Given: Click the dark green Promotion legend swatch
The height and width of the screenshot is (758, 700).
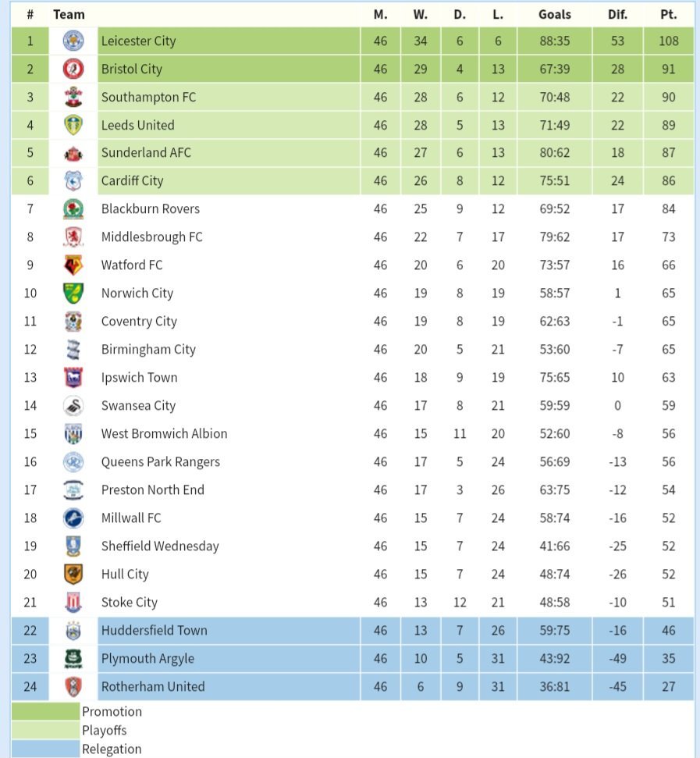Looking at the screenshot, I should 45,711.
